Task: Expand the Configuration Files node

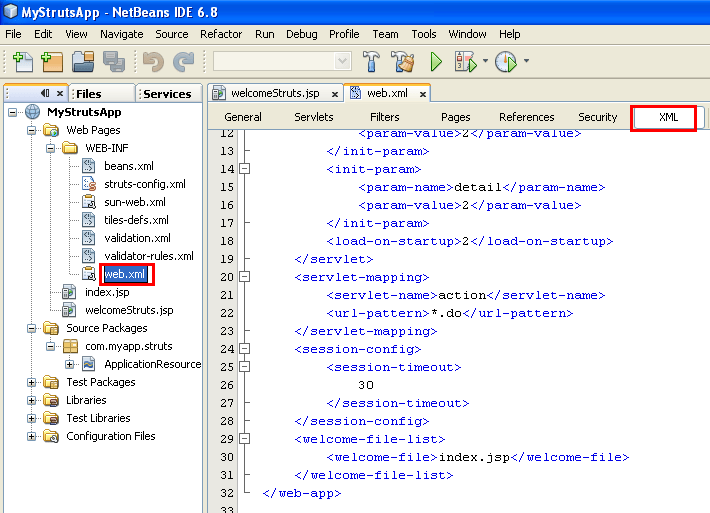Action: point(31,436)
